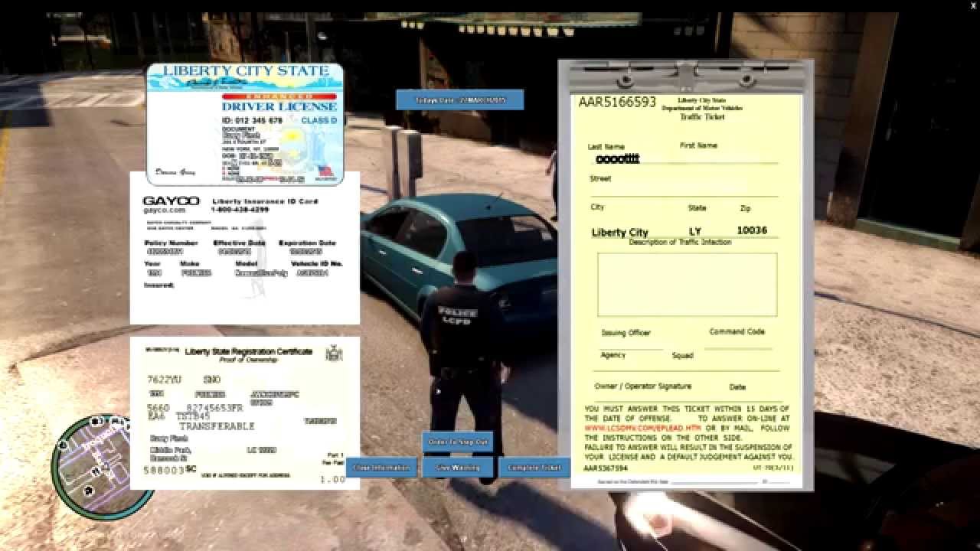The image size is (980, 551).
Task: Click the Order To Step Out button
Action: [458, 442]
